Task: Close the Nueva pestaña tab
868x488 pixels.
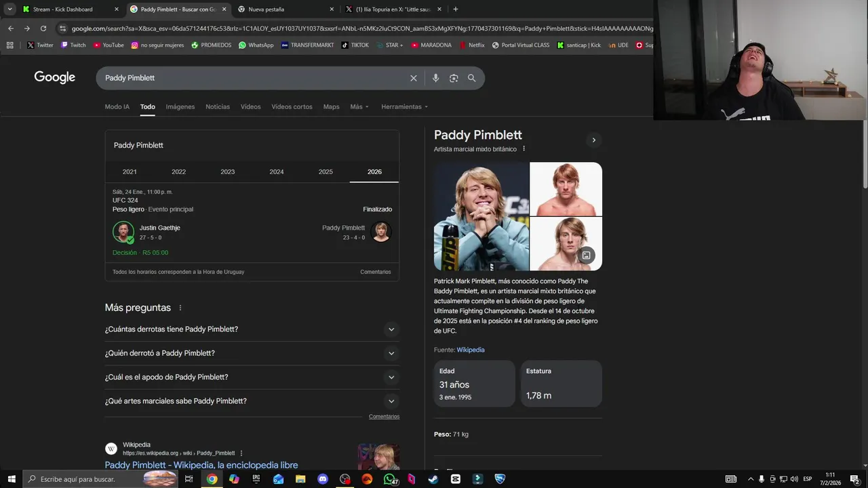Action: [332, 9]
